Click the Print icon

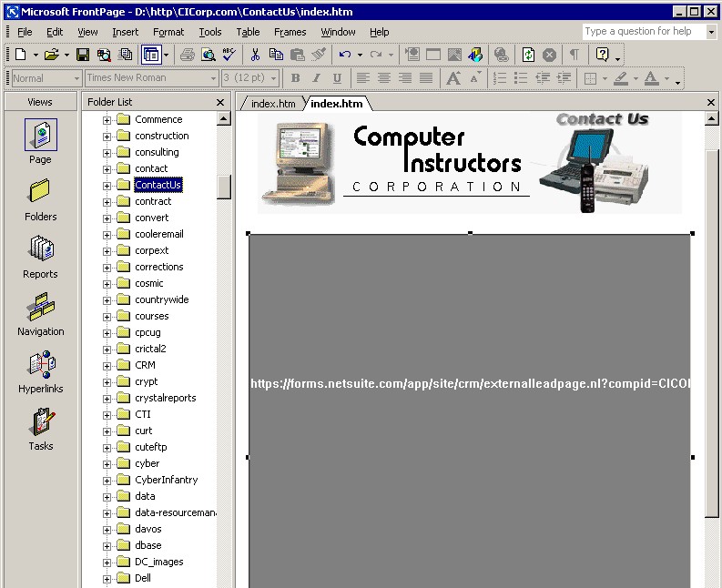point(188,55)
